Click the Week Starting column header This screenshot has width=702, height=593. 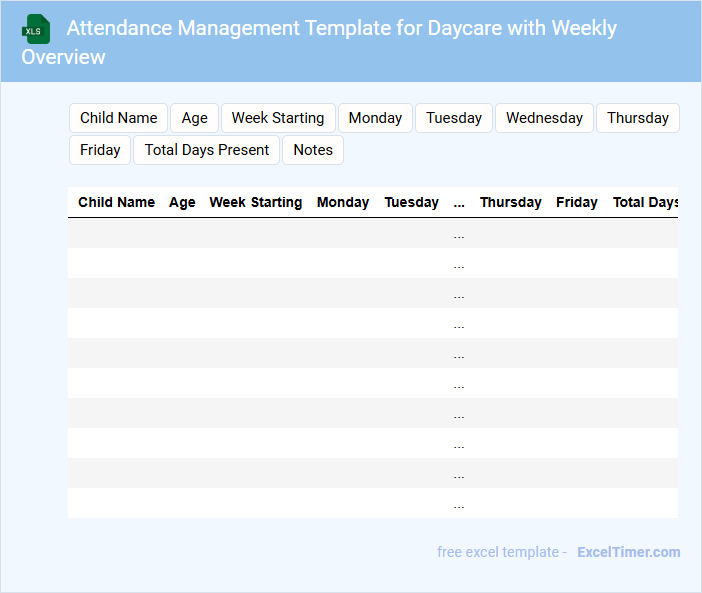255,202
